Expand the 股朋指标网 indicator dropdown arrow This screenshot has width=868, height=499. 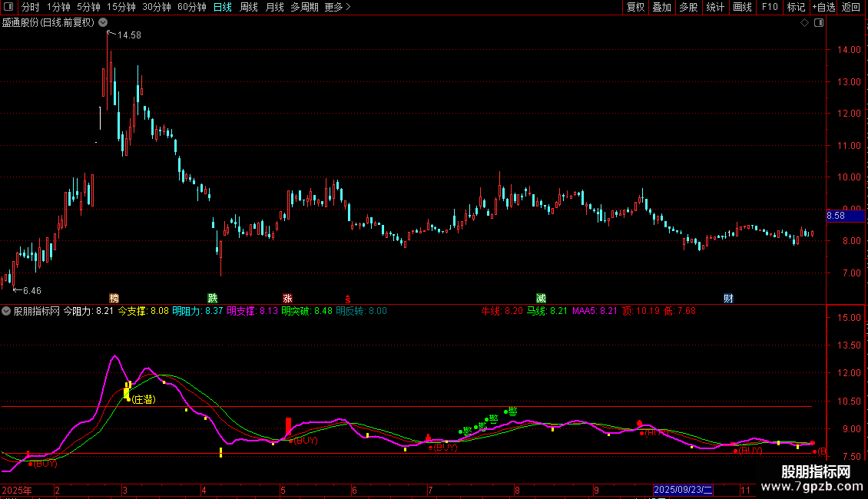(7, 311)
